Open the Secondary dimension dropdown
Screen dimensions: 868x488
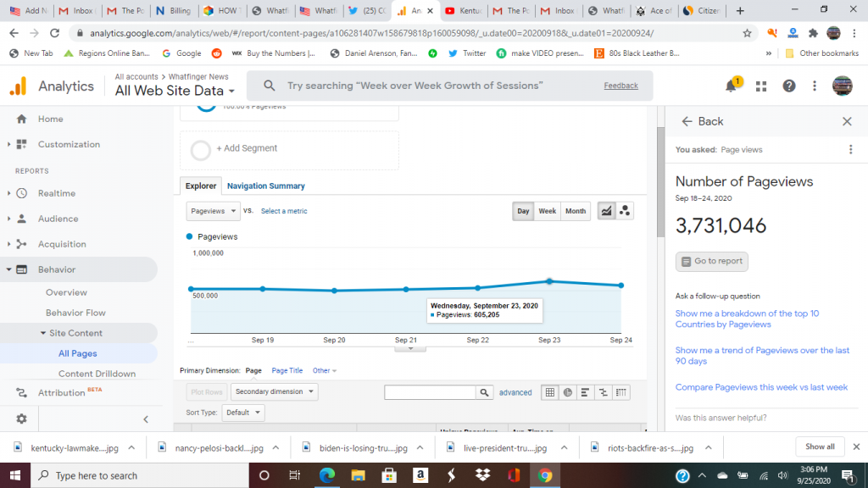pyautogui.click(x=275, y=391)
